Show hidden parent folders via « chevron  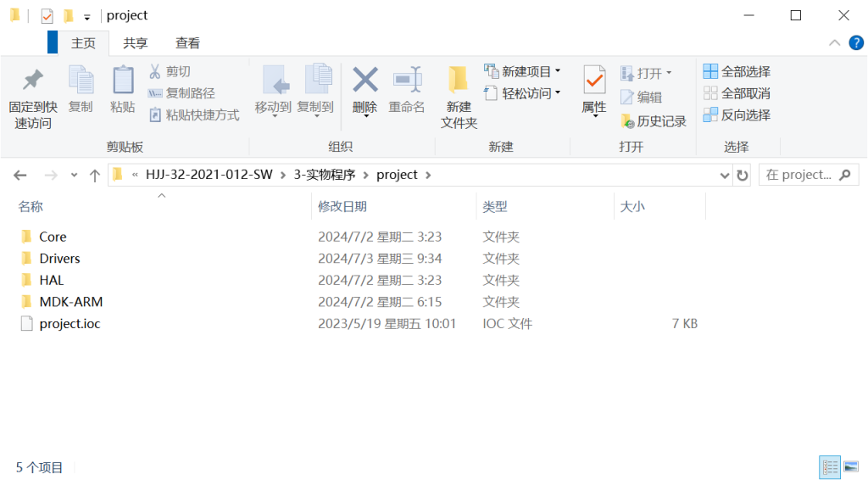click(135, 175)
